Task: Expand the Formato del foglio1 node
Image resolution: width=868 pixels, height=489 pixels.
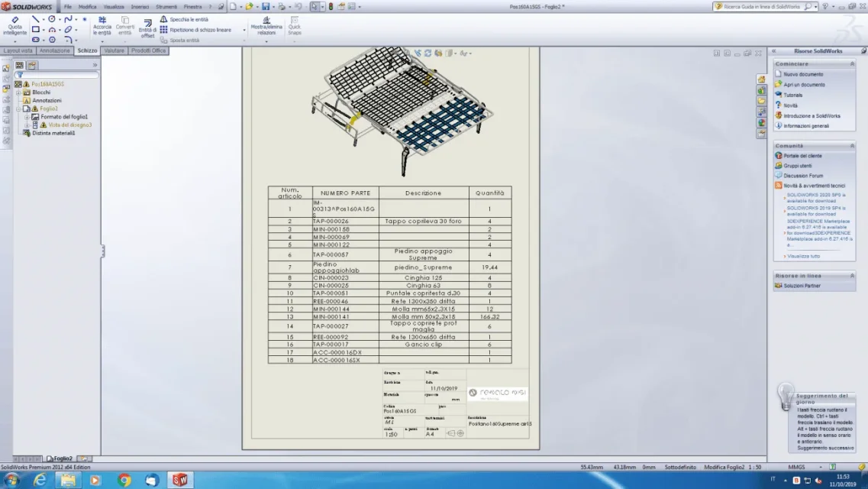Action: click(x=27, y=117)
